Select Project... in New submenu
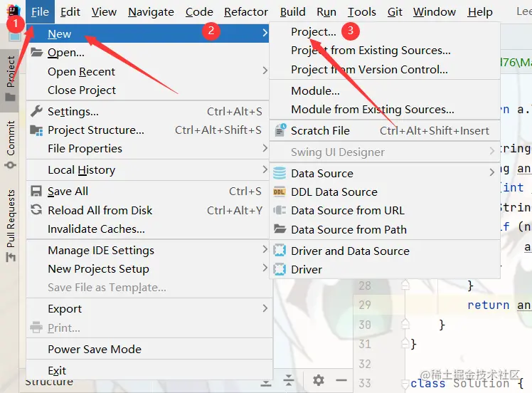The height and width of the screenshot is (393, 532). pyautogui.click(x=314, y=31)
